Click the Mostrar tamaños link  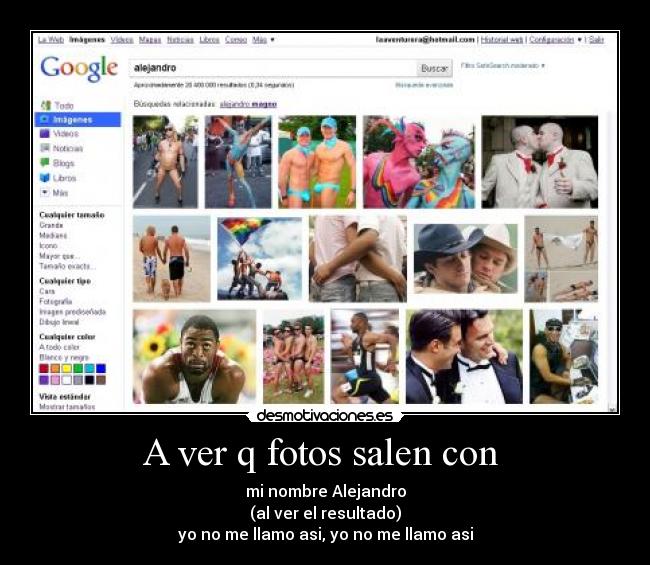tap(67, 407)
